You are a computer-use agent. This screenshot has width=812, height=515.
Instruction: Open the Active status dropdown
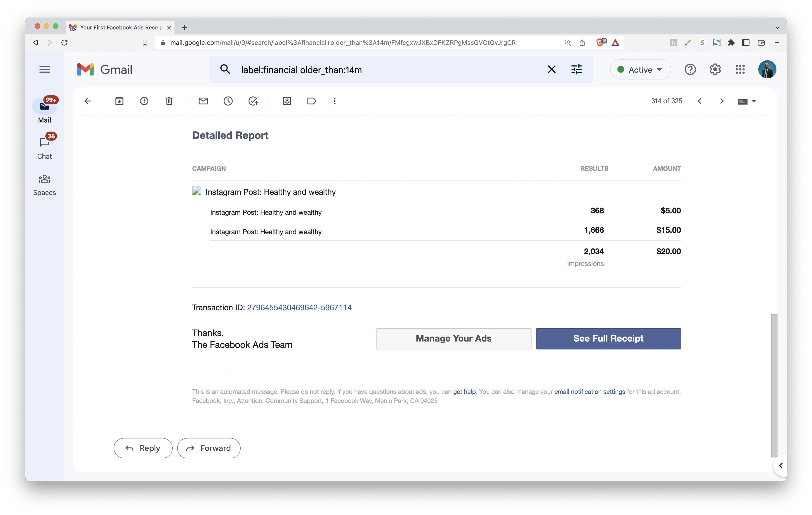[x=640, y=70]
